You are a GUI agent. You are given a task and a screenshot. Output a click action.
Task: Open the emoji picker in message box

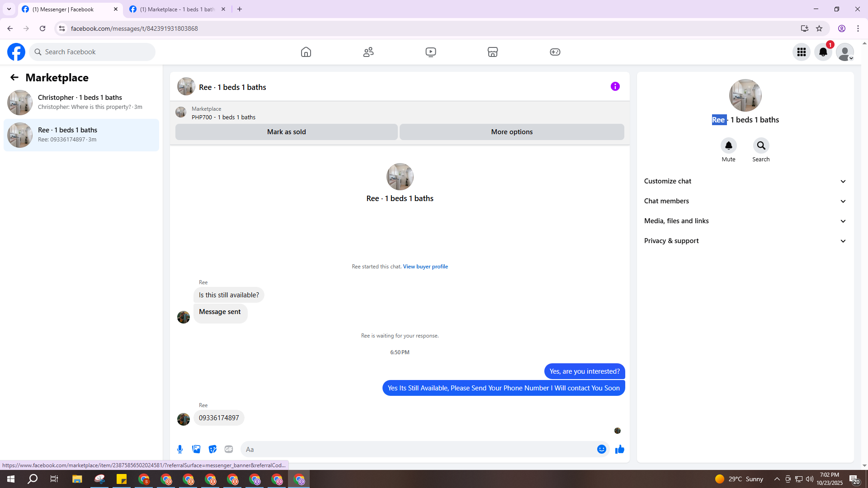coord(601,449)
